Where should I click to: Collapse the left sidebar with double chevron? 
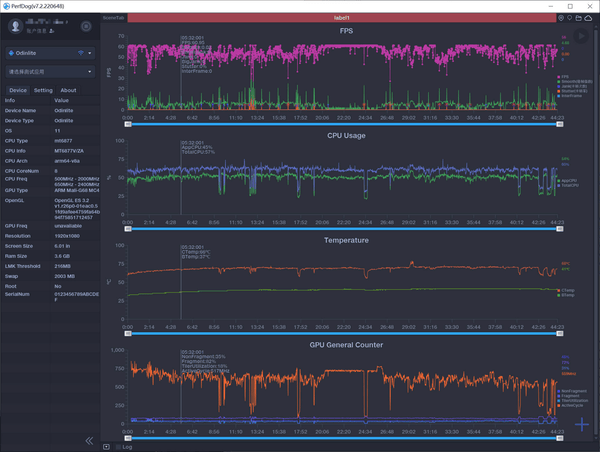[89, 440]
